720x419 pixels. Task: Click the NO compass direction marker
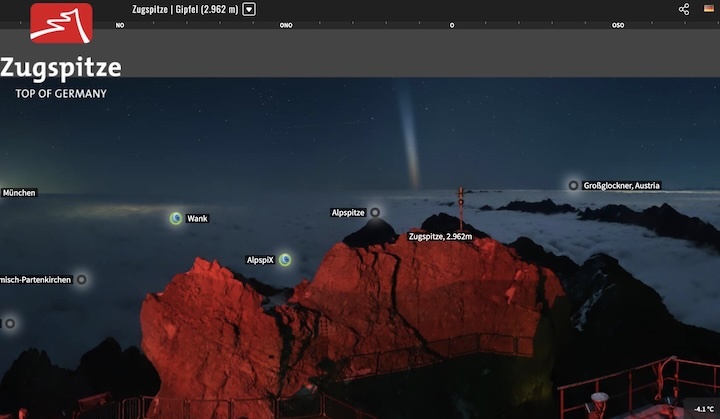(x=120, y=25)
